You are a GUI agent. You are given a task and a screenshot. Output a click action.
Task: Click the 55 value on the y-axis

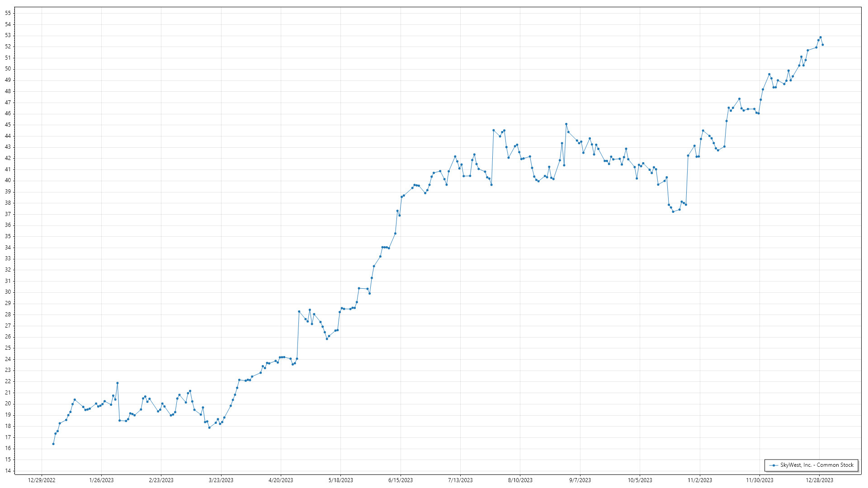pyautogui.click(x=8, y=13)
